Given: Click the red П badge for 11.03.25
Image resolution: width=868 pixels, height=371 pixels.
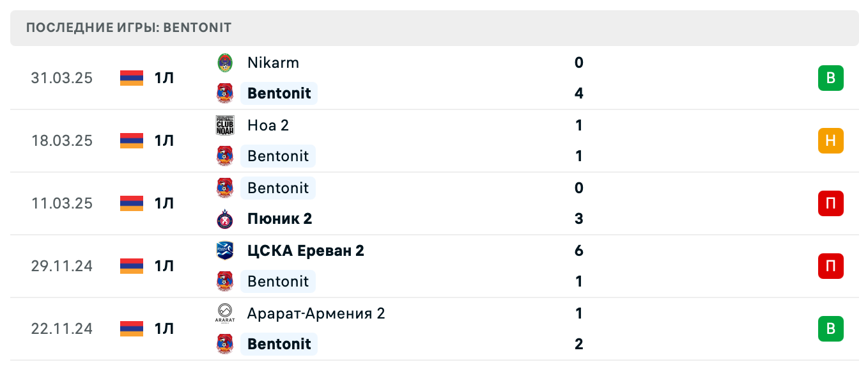Looking at the screenshot, I should point(830,203).
